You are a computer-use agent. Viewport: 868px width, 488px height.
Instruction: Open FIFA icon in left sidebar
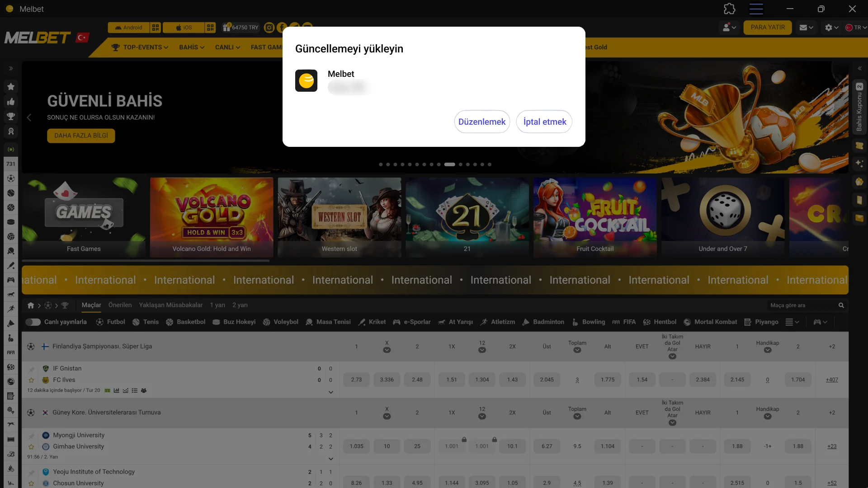11,352
